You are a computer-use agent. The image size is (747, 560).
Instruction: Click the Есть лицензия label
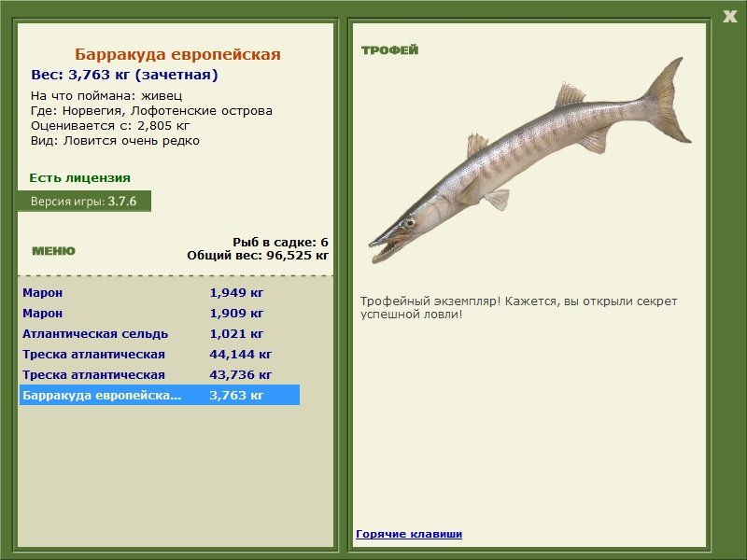pyautogui.click(x=79, y=177)
